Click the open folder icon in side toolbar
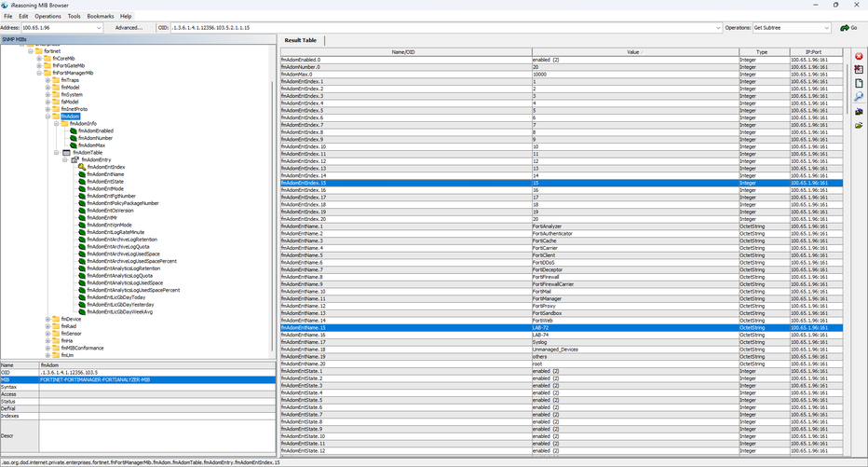The image size is (868, 467). [859, 125]
